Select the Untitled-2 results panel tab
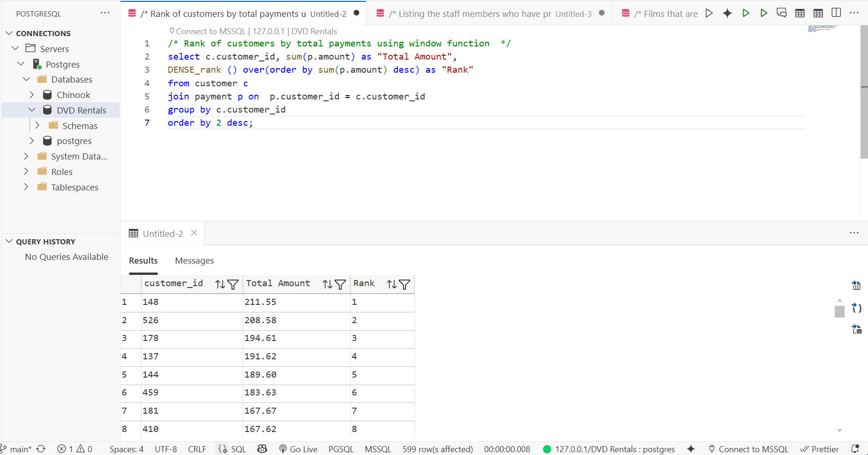The height and width of the screenshot is (455, 868). coord(162,234)
